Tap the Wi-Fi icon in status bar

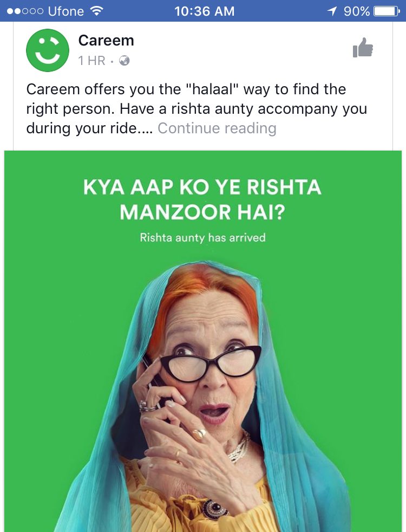[x=97, y=11]
